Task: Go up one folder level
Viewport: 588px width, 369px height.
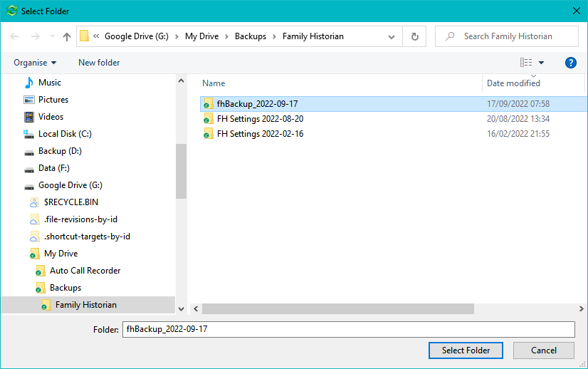Action: click(x=67, y=36)
